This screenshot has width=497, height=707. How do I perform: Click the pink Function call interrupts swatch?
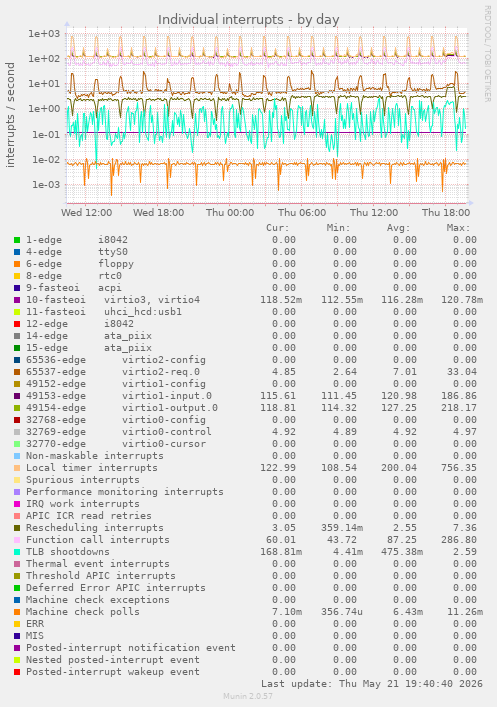[17, 540]
